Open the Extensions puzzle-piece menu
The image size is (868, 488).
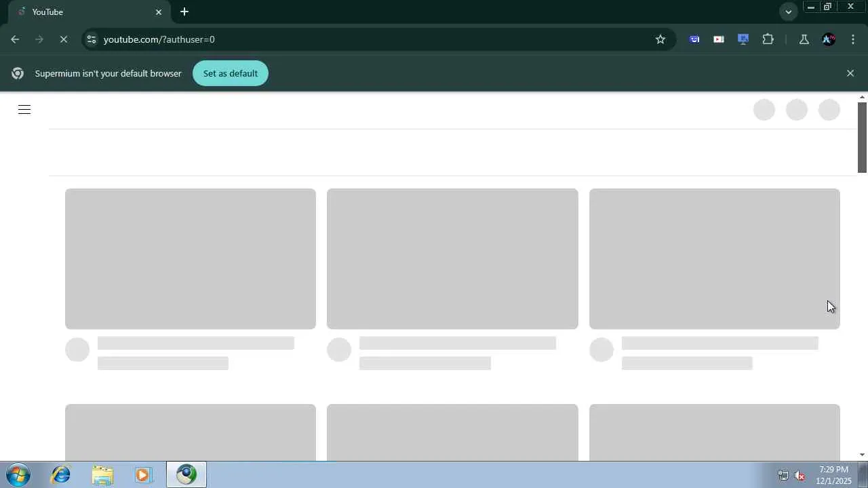768,39
